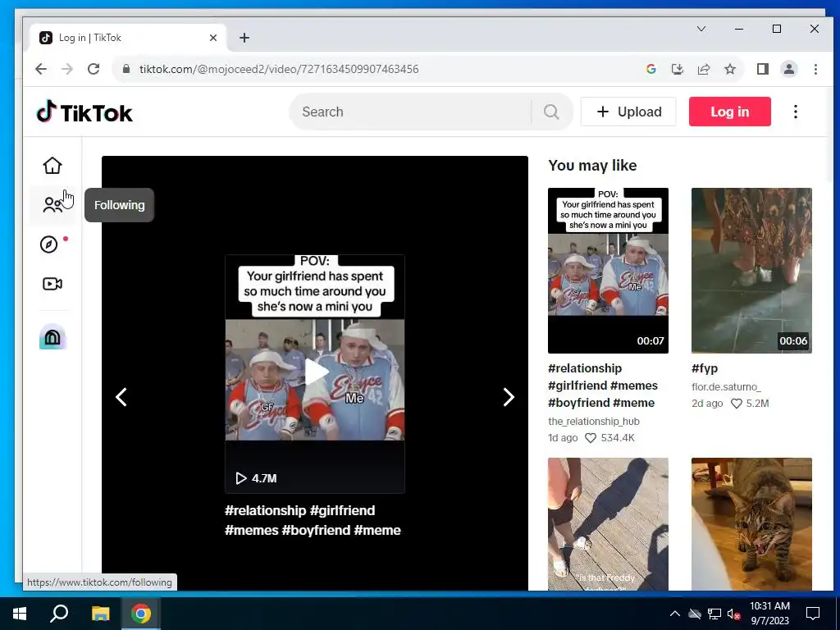Screen dimensions: 840x630
Task: Click the You may like heading
Action: coord(592,166)
